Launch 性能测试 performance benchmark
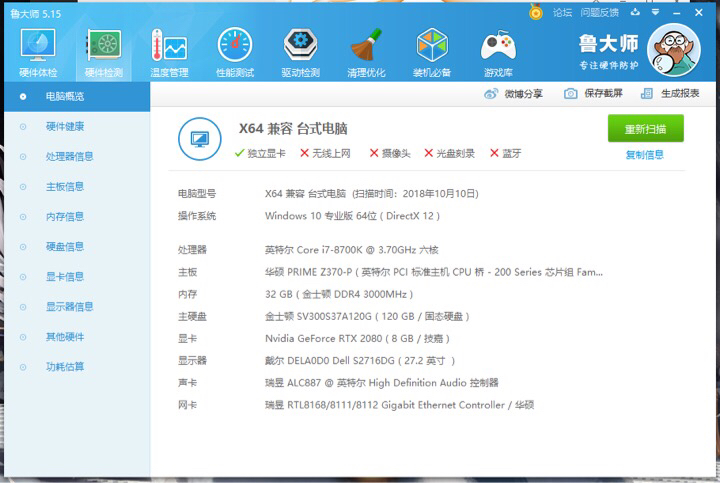 click(x=235, y=53)
